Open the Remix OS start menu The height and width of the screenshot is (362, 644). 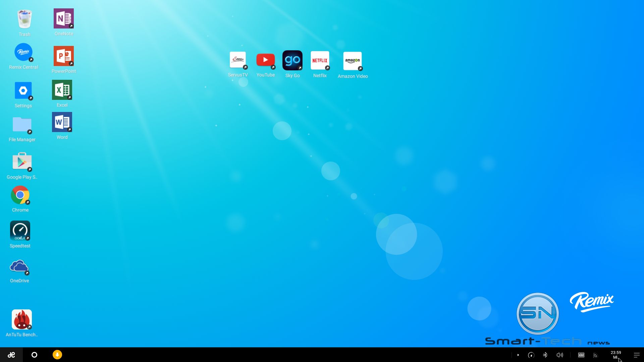tap(11, 355)
